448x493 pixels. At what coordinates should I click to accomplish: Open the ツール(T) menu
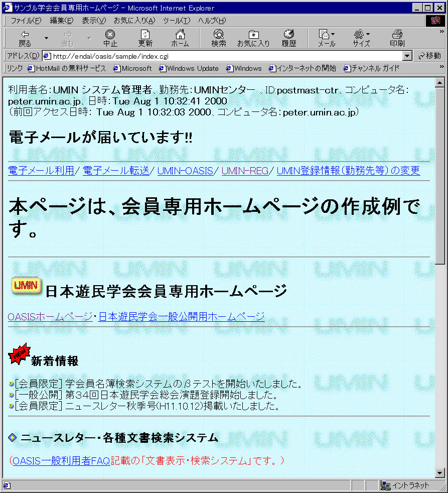(177, 21)
